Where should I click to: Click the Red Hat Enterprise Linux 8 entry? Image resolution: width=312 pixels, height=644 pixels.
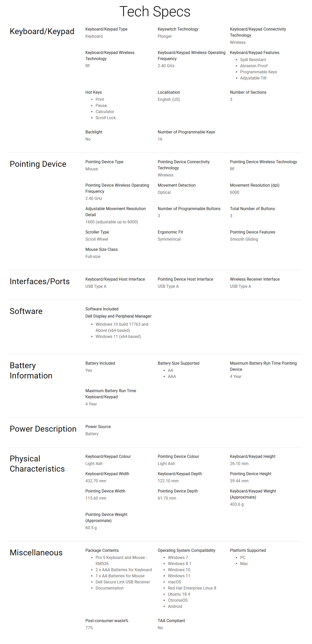pyautogui.click(x=192, y=588)
